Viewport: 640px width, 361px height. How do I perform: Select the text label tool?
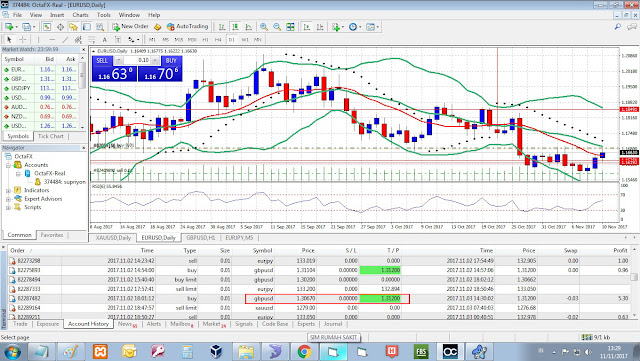[118, 40]
